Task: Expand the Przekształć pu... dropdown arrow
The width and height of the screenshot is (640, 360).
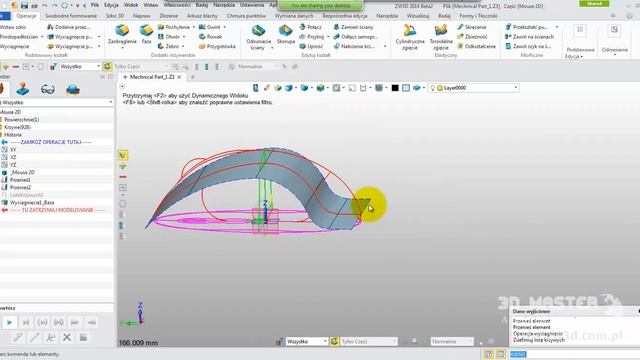Action: coord(557,27)
